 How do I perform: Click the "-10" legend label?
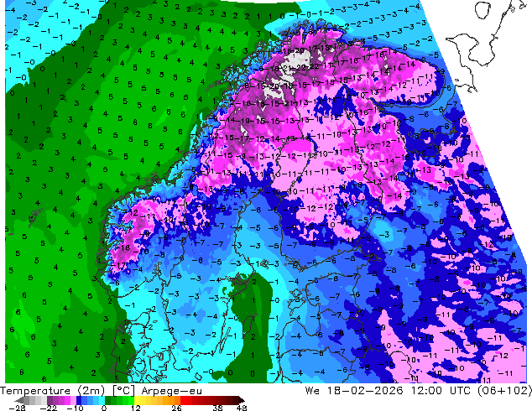pyautogui.click(x=75, y=408)
